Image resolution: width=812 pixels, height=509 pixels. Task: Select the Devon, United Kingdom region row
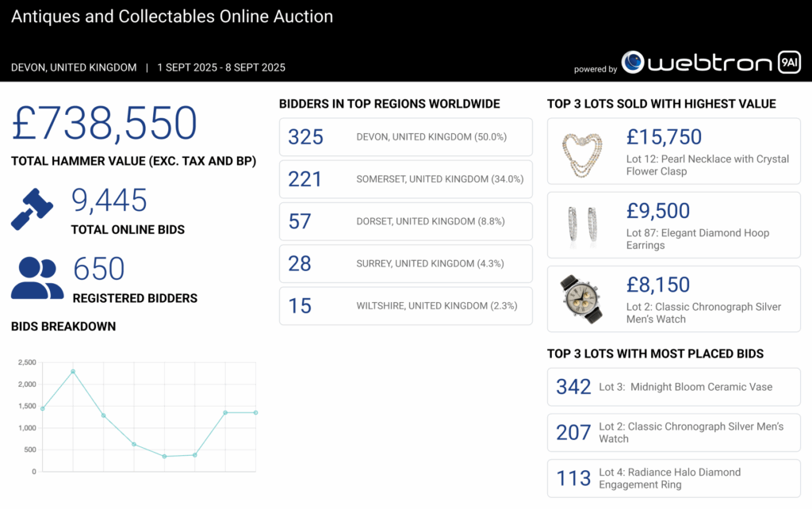click(405, 137)
